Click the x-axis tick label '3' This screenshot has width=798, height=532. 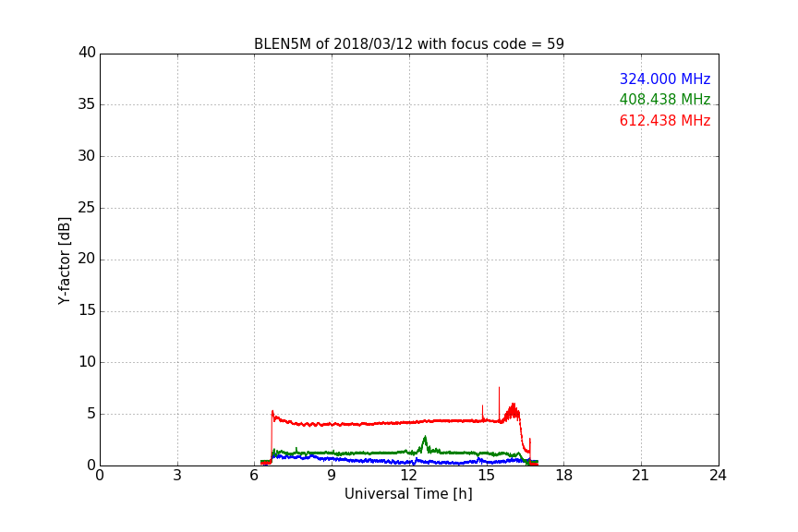pyautogui.click(x=177, y=476)
